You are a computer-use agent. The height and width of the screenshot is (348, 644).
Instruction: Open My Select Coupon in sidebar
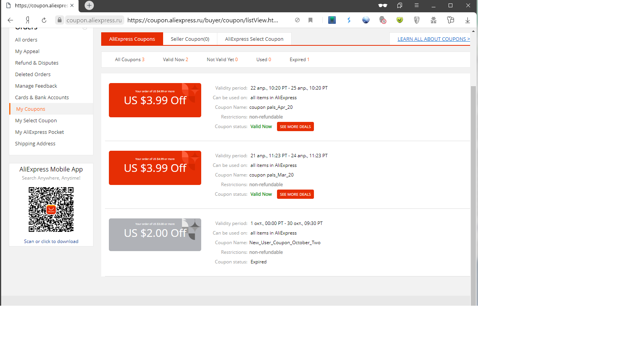tap(36, 120)
